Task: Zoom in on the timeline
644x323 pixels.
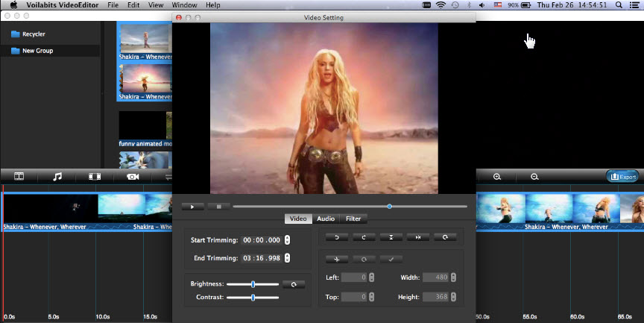Action: point(496,177)
